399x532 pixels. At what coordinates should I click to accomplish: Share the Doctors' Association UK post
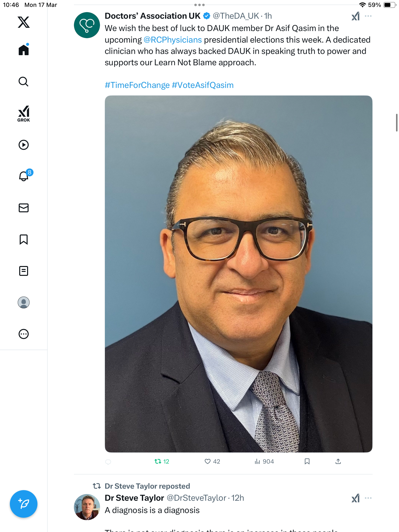[338, 461]
